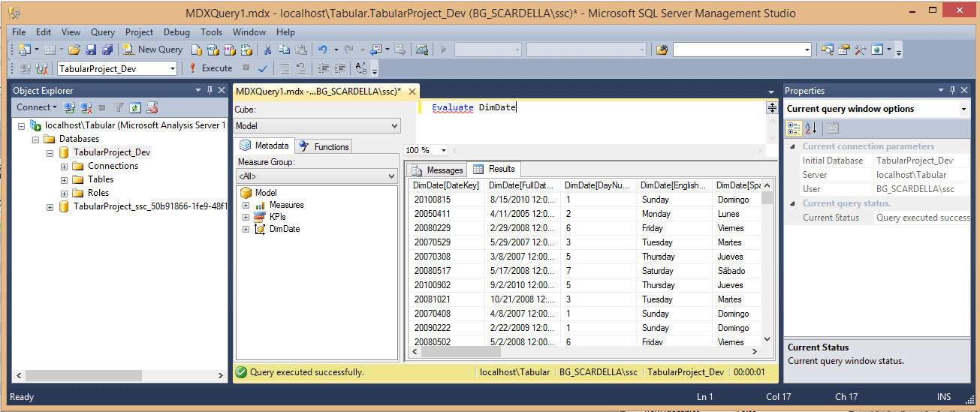Expand the KPIs node in Metadata
The width and height of the screenshot is (980, 412).
click(246, 217)
